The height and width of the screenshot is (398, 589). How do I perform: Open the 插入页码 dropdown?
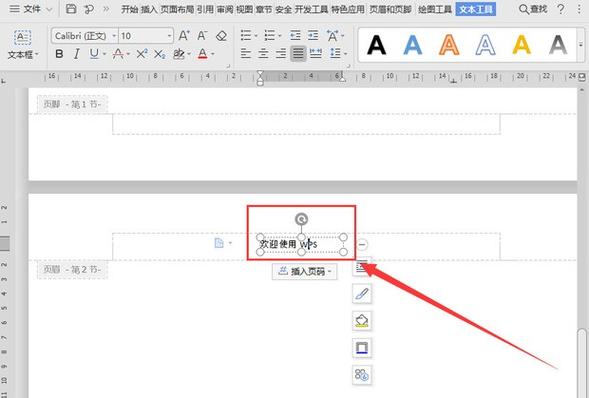(x=305, y=271)
